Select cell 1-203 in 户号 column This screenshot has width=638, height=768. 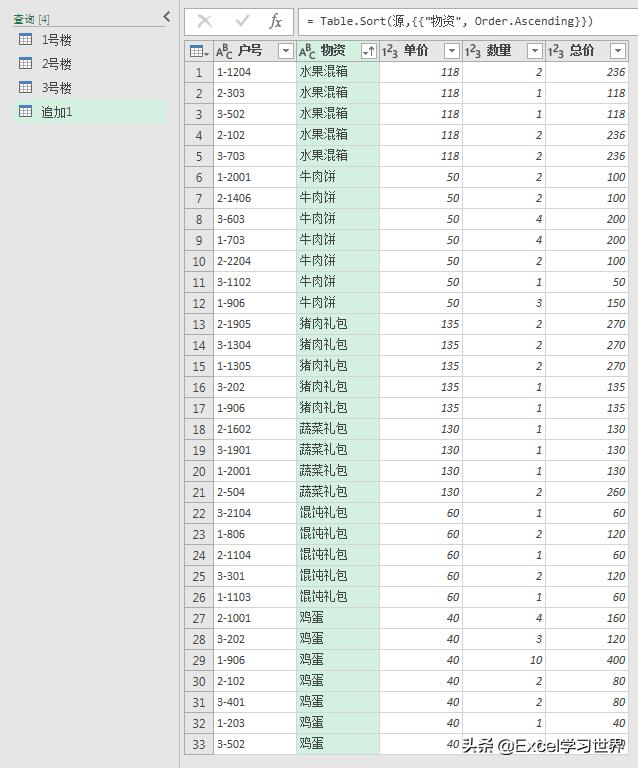[x=255, y=723]
